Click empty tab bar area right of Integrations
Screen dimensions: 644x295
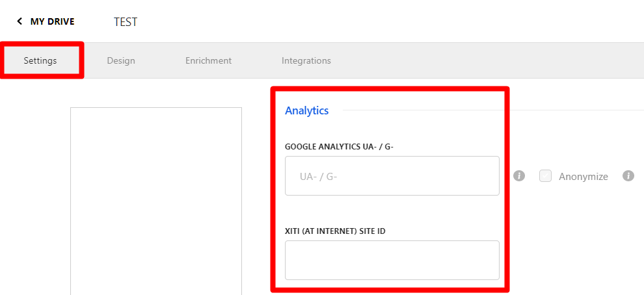click(488, 60)
